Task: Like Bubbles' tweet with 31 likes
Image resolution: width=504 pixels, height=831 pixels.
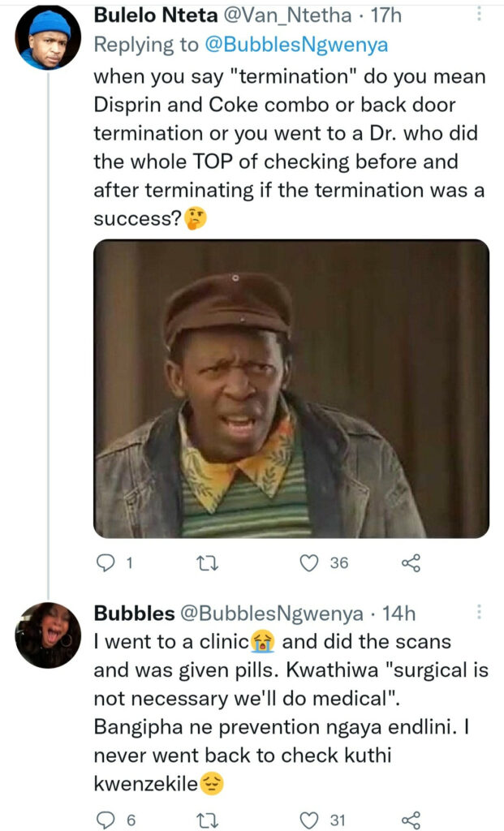Action: (x=309, y=820)
